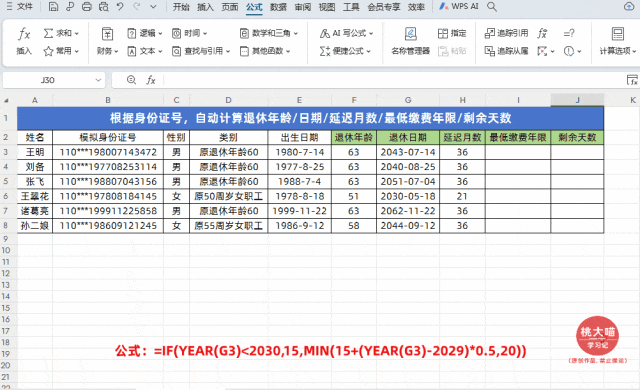Switch to the 工具 tab

click(x=351, y=7)
